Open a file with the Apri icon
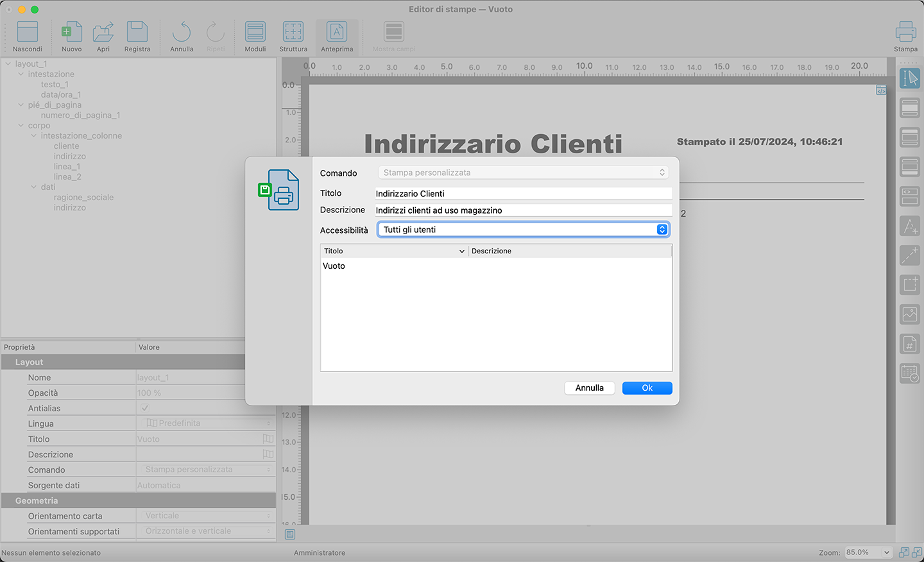 (103, 36)
